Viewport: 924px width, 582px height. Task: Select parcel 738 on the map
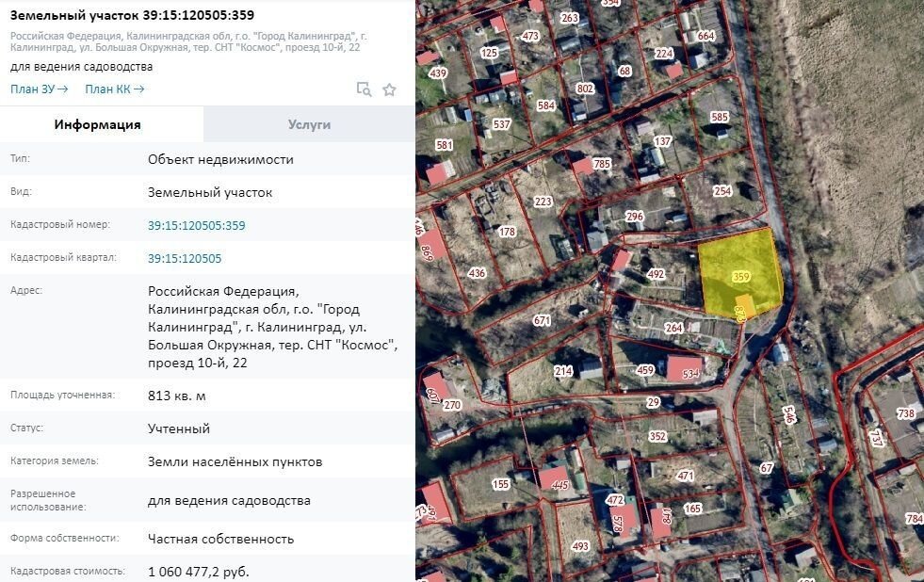pyautogui.click(x=906, y=413)
